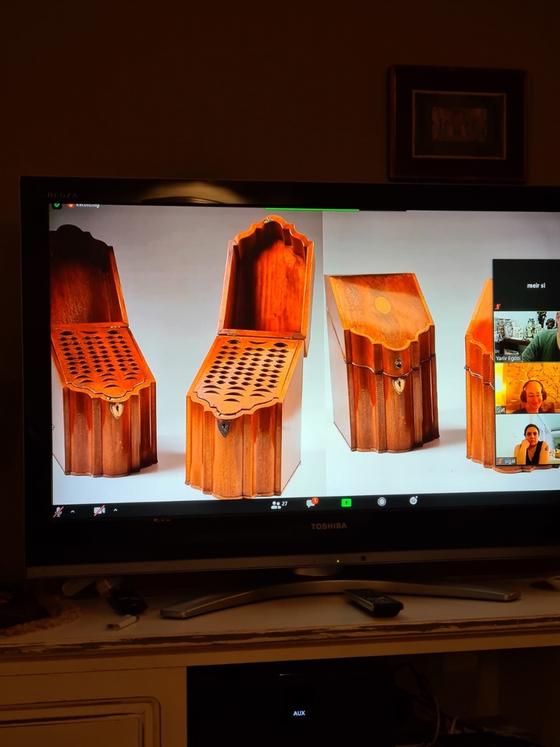Select the Gat participant video tile
Image resolution: width=560 pixels, height=747 pixels.
point(527,388)
